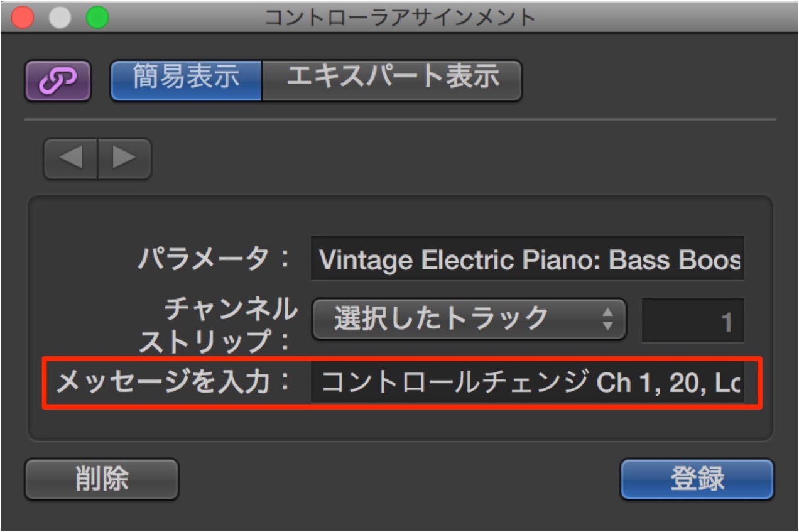Click the メッセージを入力： label
The image size is (799, 532).
point(174,381)
